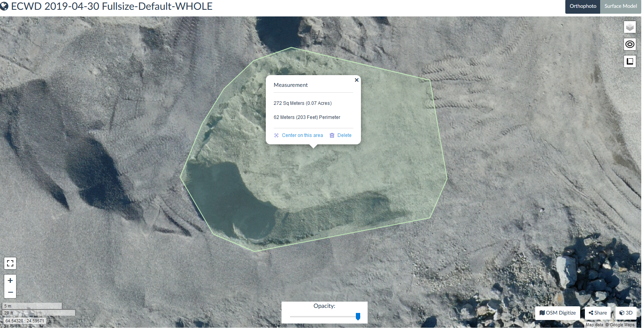This screenshot has height=329, width=644.
Task: Click the map coordinates readout
Action: click(x=25, y=321)
